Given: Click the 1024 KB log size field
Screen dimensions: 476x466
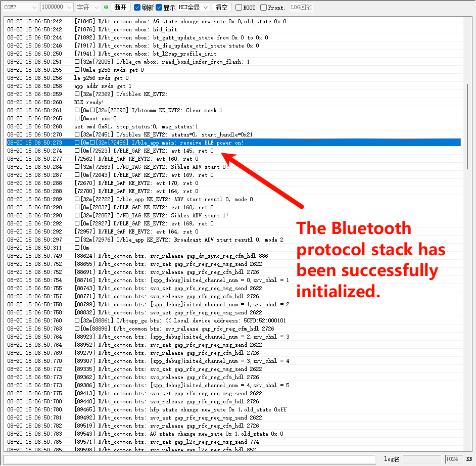Looking at the screenshot, I should [x=452, y=459].
